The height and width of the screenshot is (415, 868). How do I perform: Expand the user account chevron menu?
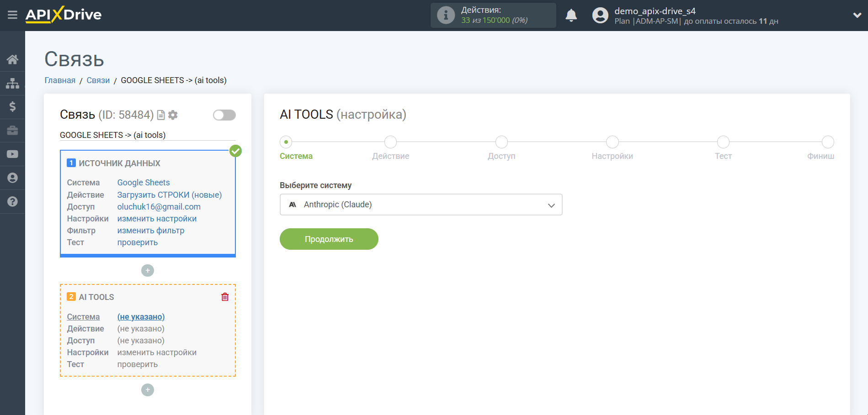pos(857,15)
